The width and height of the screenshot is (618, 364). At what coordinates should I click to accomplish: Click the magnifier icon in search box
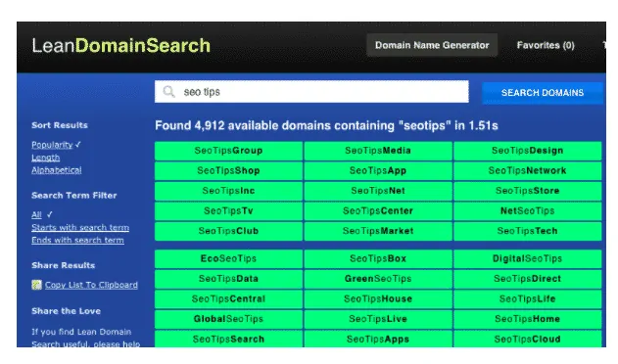coord(169,91)
